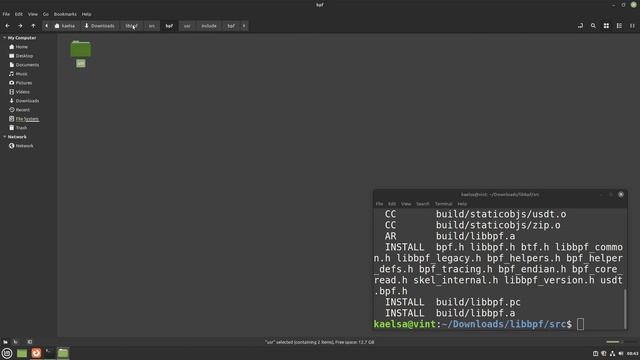640x360 pixels.
Task: Open the Go menu
Action: point(46,14)
